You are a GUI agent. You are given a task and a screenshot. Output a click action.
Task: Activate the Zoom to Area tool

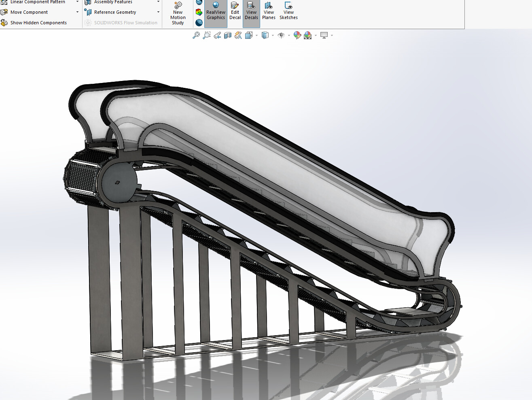coord(206,36)
